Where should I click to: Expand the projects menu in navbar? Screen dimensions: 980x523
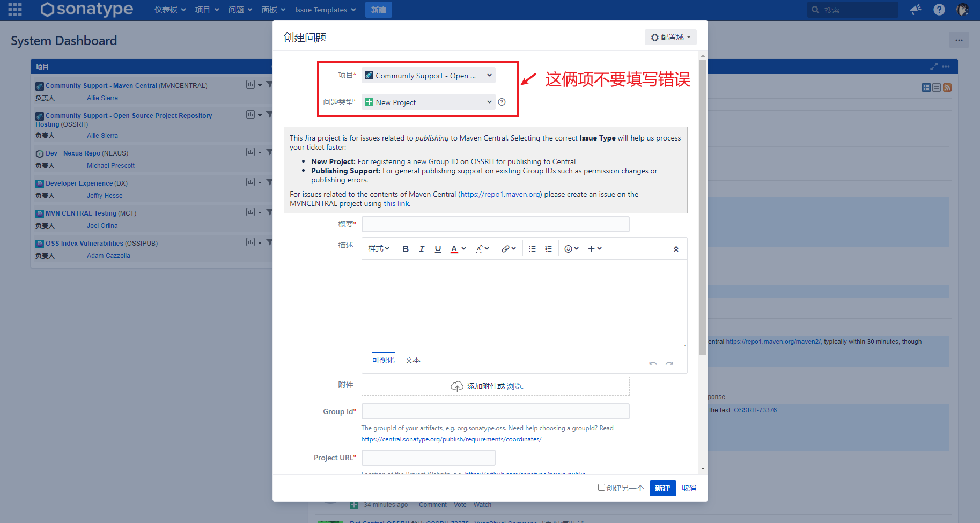pos(207,10)
